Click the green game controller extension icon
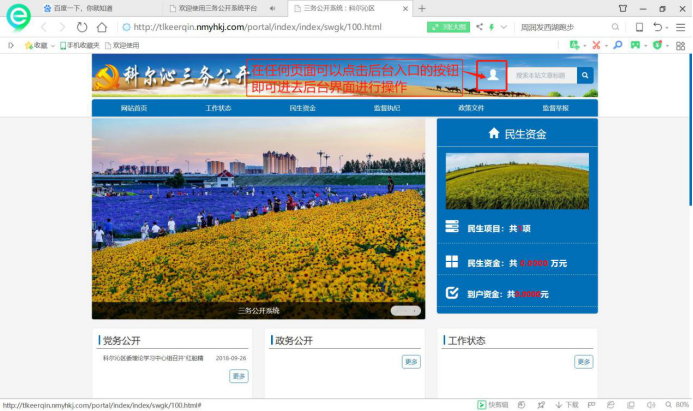693x411 pixels. coord(635,45)
